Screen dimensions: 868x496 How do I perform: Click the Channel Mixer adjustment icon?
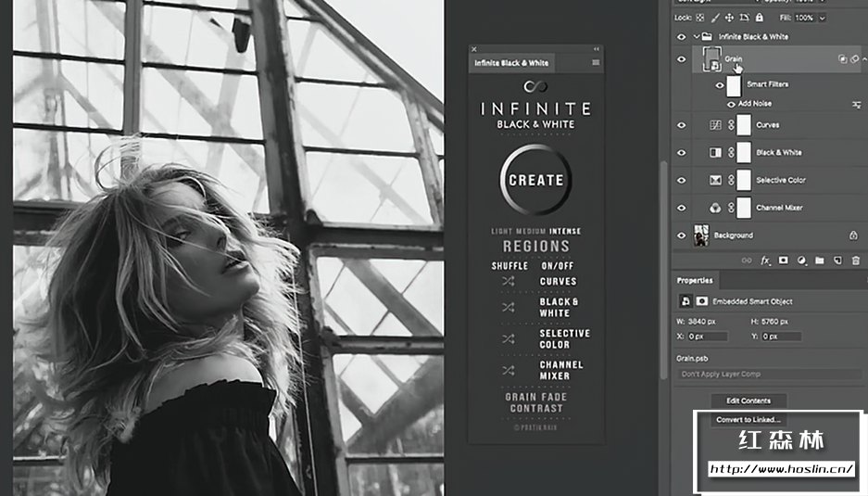coord(715,208)
